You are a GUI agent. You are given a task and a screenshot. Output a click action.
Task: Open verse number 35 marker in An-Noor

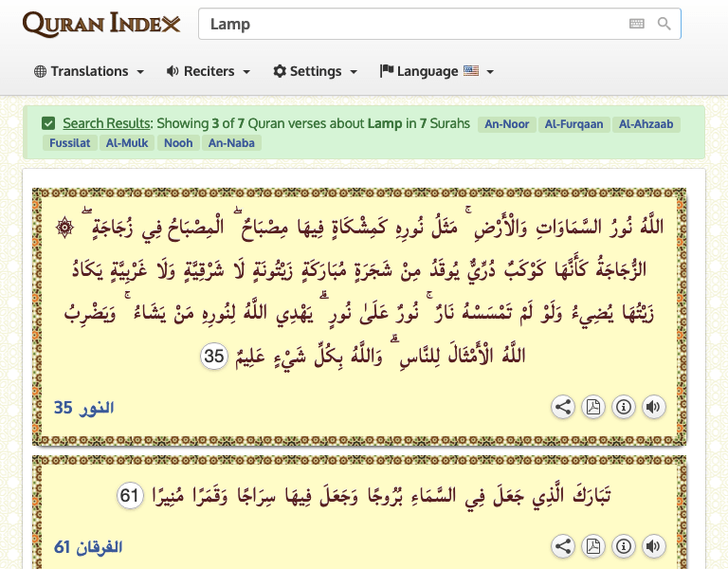(215, 357)
